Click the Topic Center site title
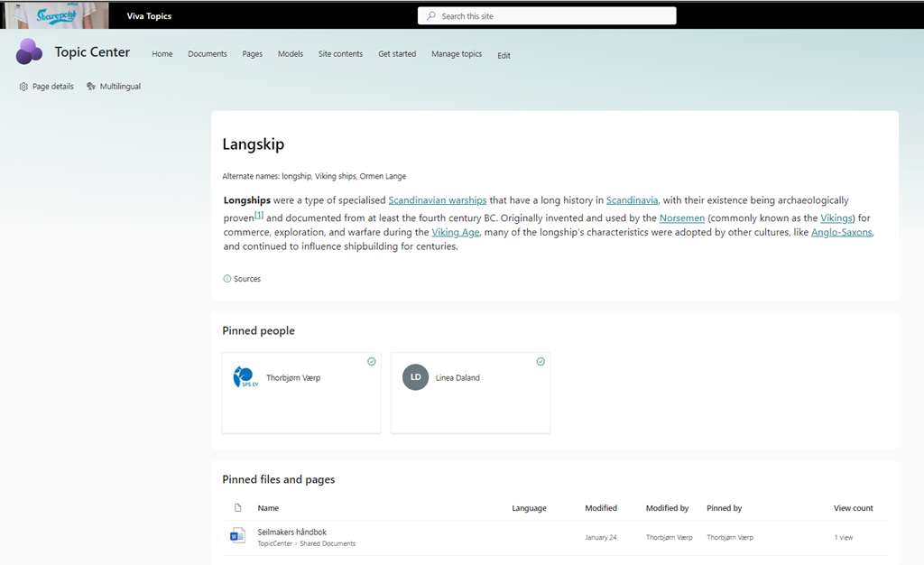 pyautogui.click(x=92, y=51)
